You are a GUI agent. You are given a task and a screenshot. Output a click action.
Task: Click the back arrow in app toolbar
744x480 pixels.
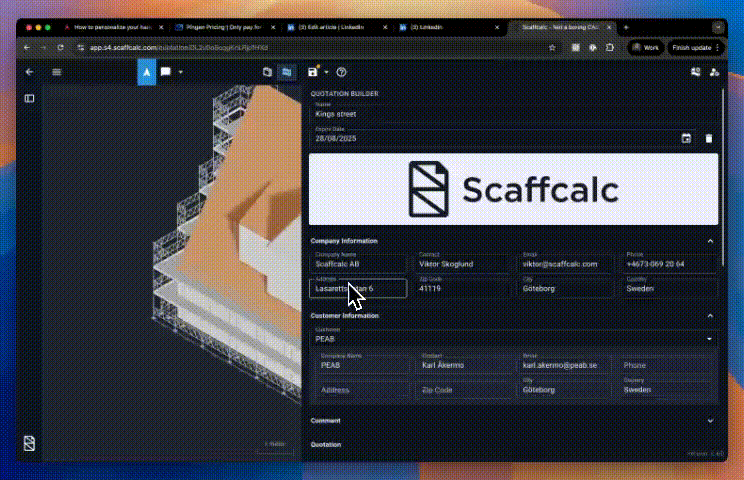(29, 72)
